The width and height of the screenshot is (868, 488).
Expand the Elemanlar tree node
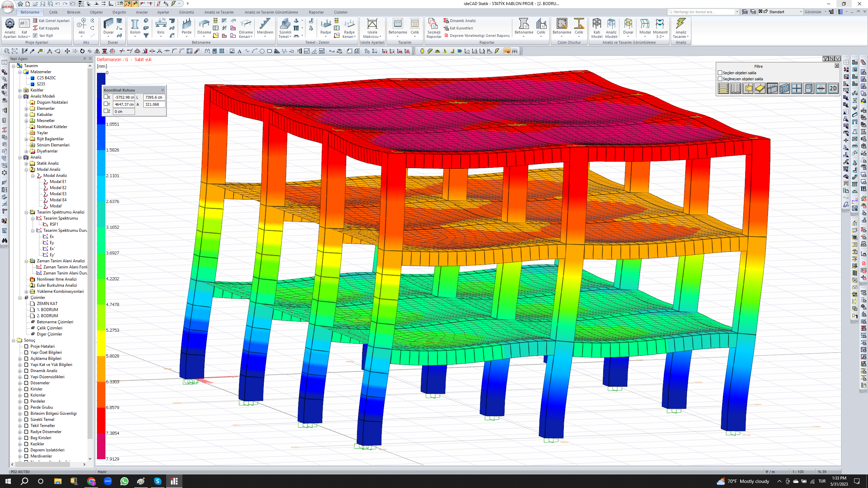tap(26, 108)
